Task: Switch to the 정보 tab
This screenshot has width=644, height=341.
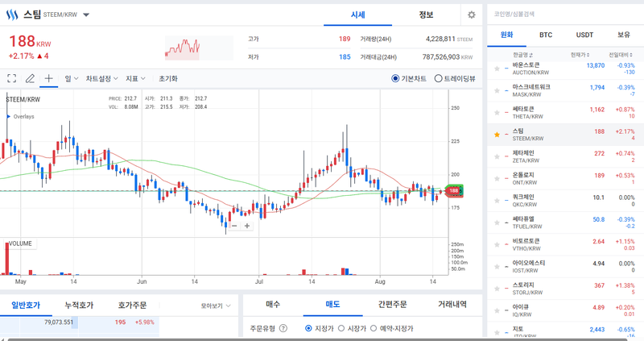Action: pos(426,15)
